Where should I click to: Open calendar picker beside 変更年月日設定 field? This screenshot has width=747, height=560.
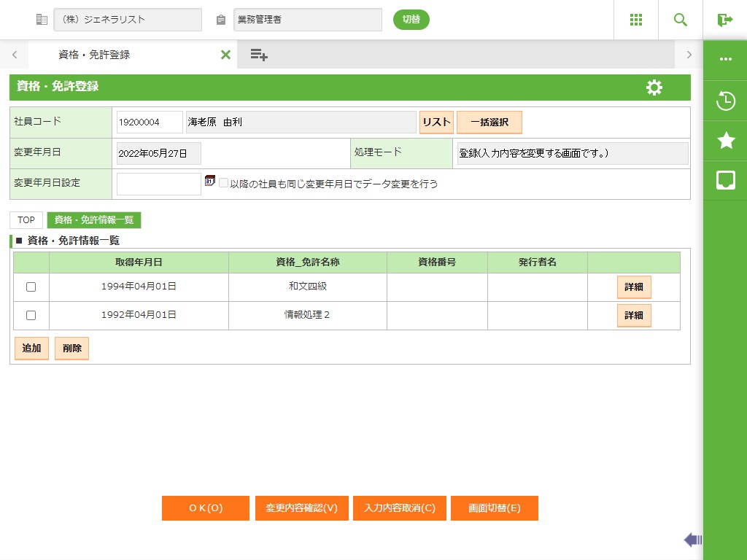pos(210,181)
